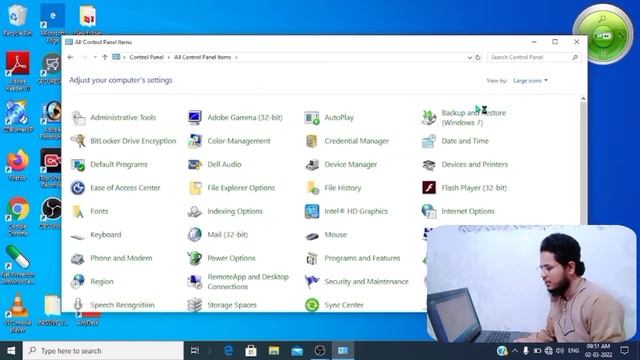Open the Power Options icon
Screen dimensions: 640x360
(195, 258)
